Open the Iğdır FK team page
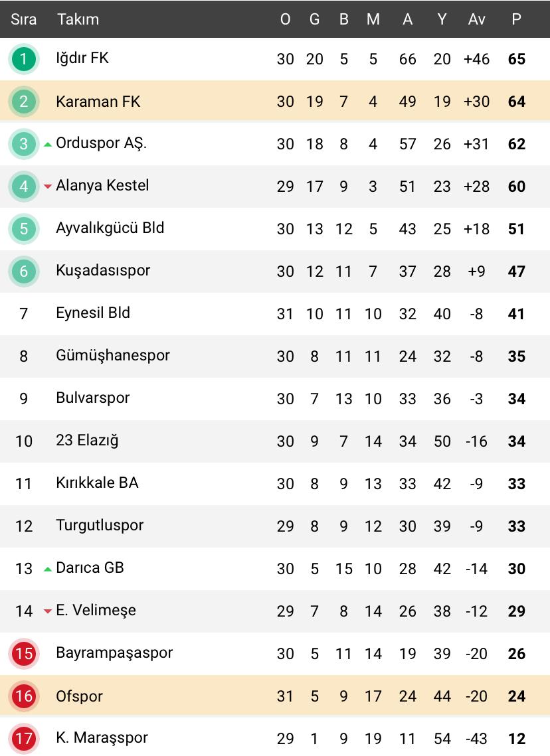Viewport: 550px width, 756px height. click(82, 58)
